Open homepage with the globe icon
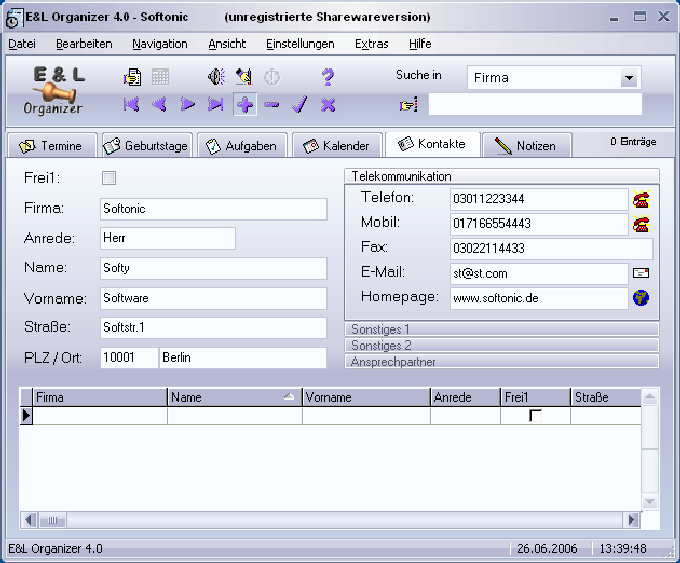Viewport: 680px width, 563px height. point(641,298)
